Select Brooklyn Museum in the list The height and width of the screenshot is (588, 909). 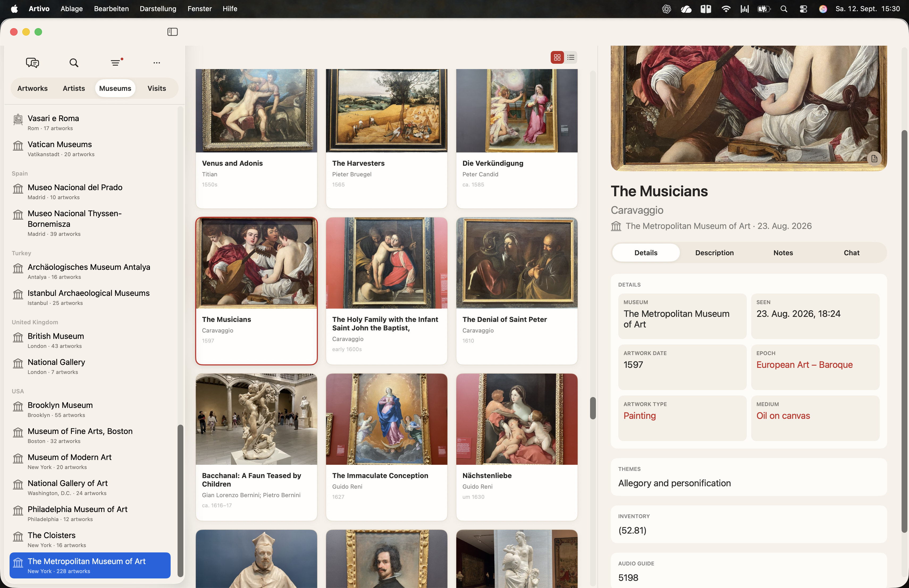coord(90,410)
